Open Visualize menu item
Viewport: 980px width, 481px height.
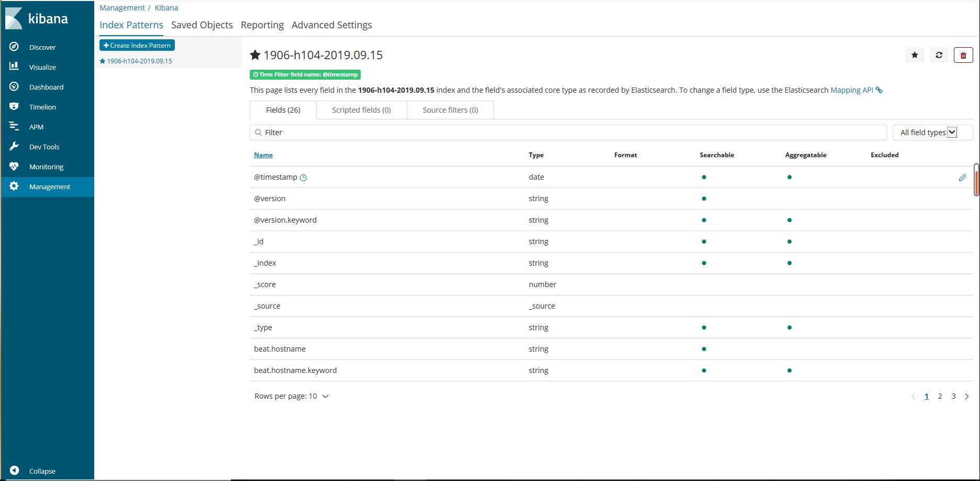click(x=42, y=67)
